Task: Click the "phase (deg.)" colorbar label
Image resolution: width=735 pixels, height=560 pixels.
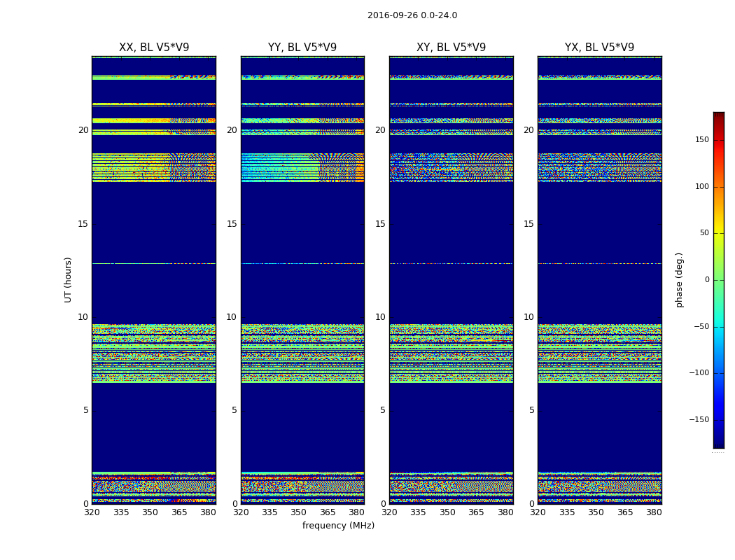Action: pyautogui.click(x=679, y=279)
